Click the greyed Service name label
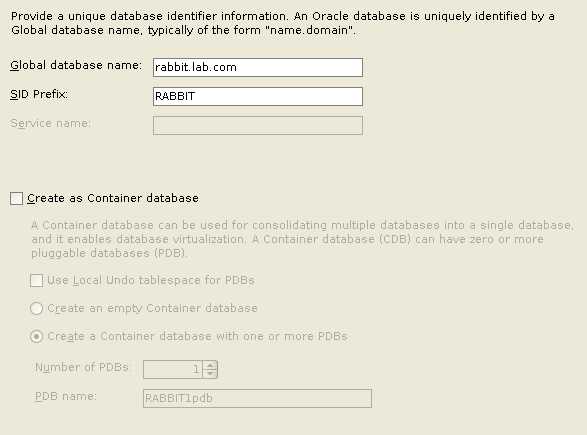 (x=51, y=123)
